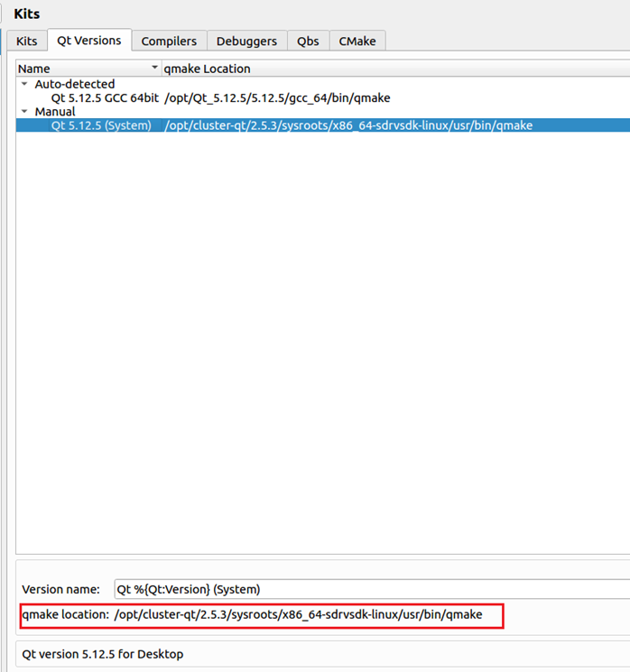This screenshot has width=630, height=672.
Task: Select Qt 5.12.5 (System) entry
Action: click(101, 125)
